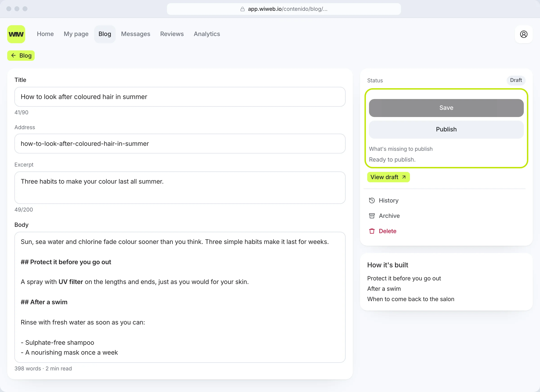Click the padlock icon in address bar
540x392 pixels.
click(x=242, y=9)
